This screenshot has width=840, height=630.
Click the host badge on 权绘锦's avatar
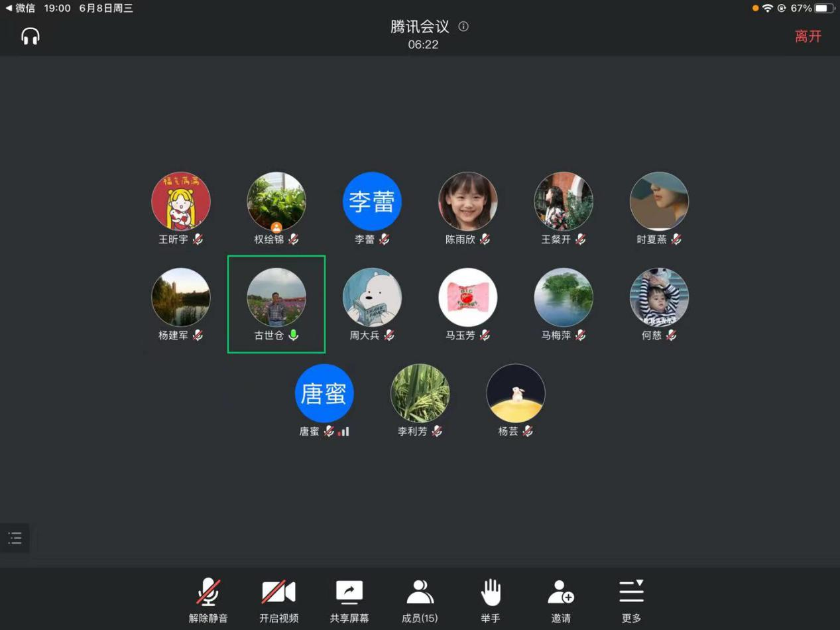[x=276, y=227]
